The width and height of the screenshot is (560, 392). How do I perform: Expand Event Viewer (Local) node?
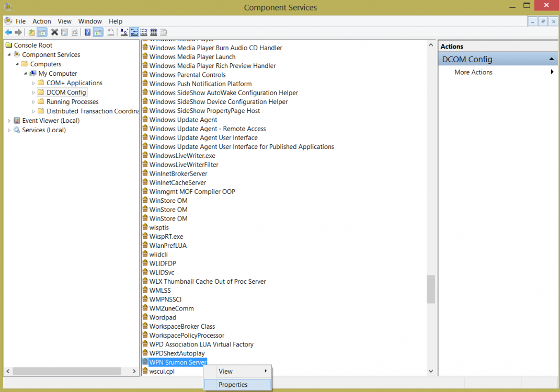coord(9,121)
